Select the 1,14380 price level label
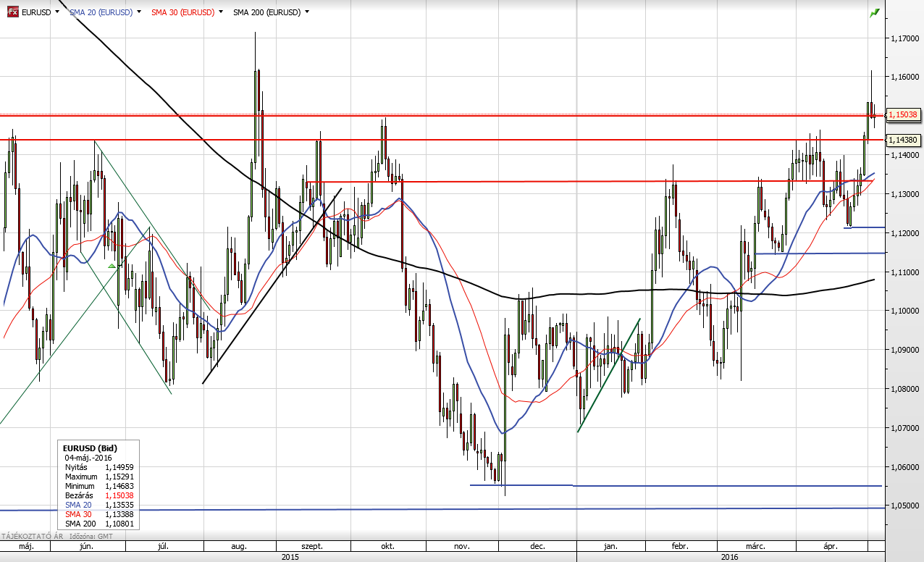Image resolution: width=924 pixels, height=562 pixels. pyautogui.click(x=903, y=140)
